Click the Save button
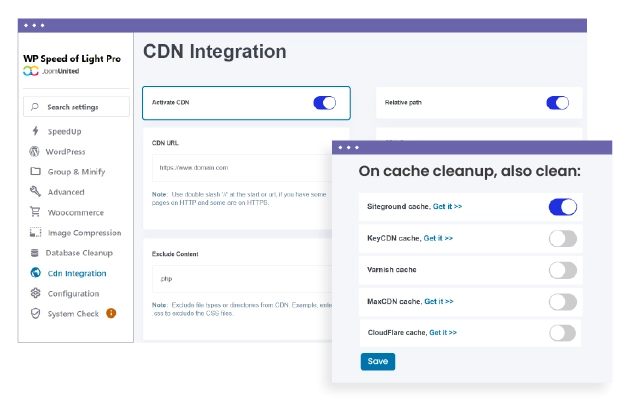 (x=378, y=361)
